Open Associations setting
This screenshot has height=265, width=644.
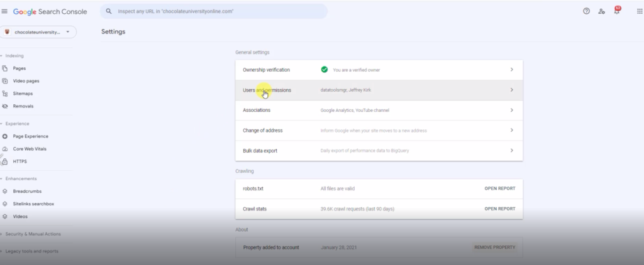coord(379,110)
